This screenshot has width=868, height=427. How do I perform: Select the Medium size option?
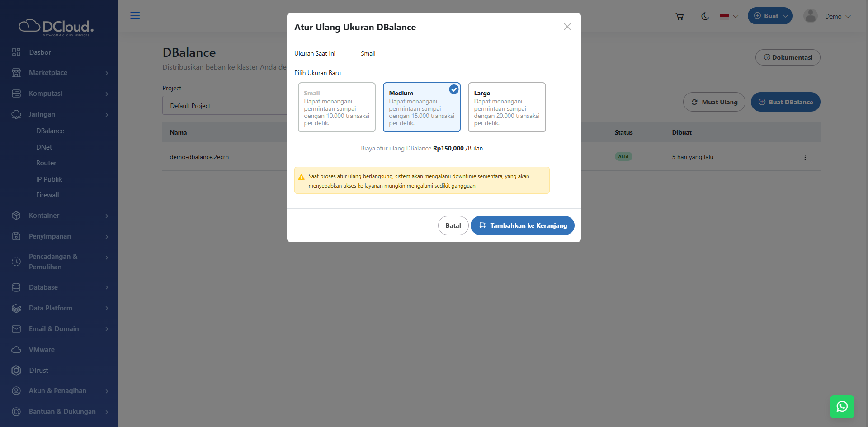point(421,108)
